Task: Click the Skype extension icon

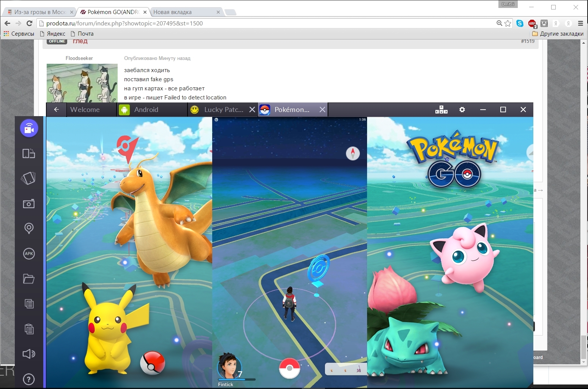Action: 520,23
